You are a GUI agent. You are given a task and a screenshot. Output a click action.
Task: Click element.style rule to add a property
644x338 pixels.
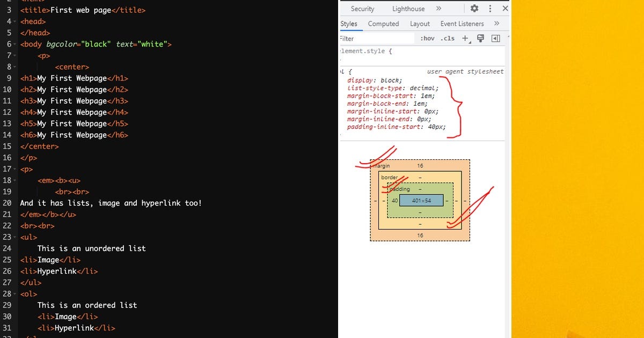(365, 51)
